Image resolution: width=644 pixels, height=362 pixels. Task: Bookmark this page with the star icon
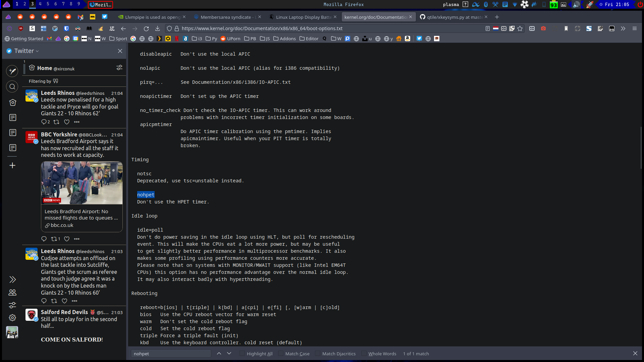(x=520, y=28)
